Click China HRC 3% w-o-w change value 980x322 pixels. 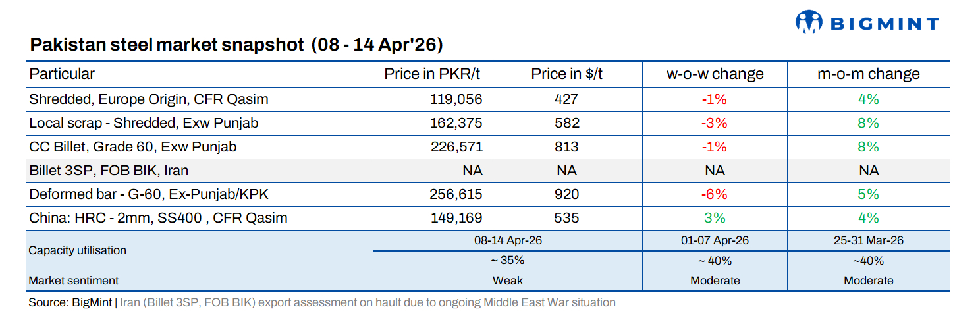coord(715,218)
